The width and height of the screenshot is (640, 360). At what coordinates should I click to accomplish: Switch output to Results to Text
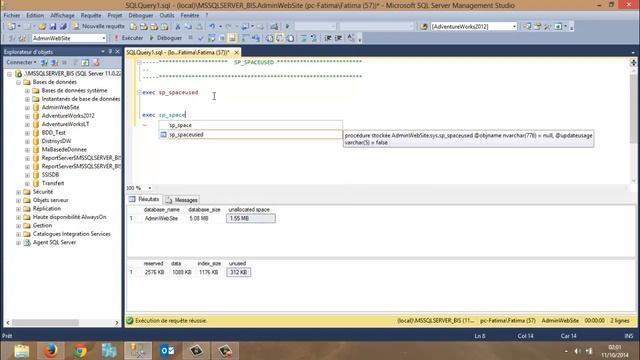269,38
